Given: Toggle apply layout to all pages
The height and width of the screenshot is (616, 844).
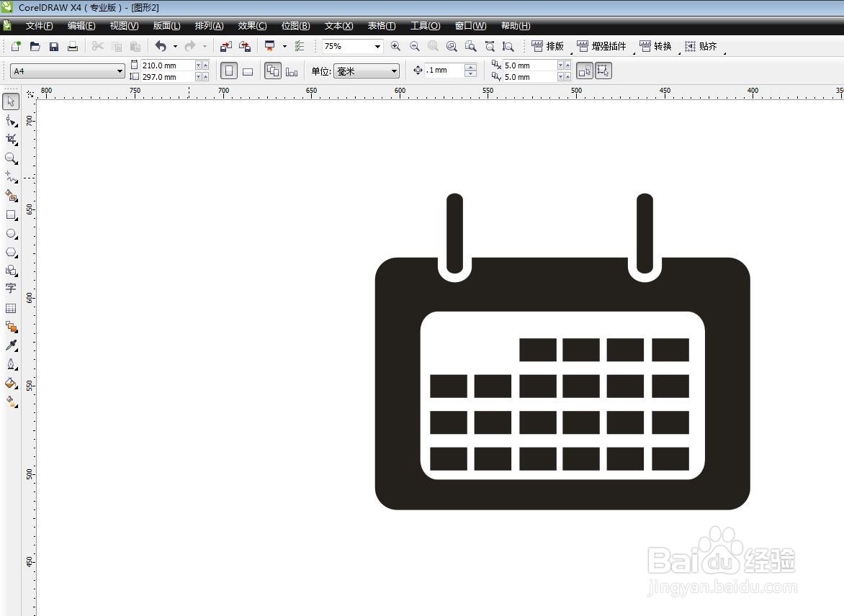Looking at the screenshot, I should (273, 71).
